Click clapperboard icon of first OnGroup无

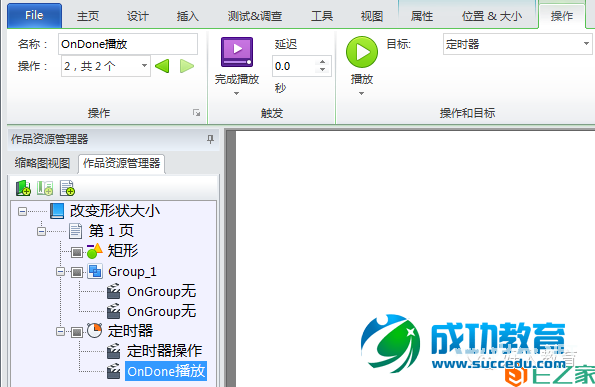pyautogui.click(x=113, y=291)
